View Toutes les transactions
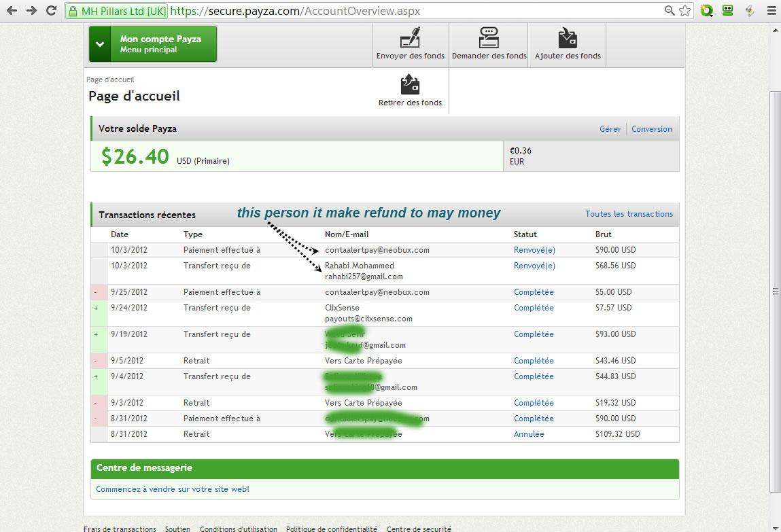The image size is (781, 532). (629, 214)
